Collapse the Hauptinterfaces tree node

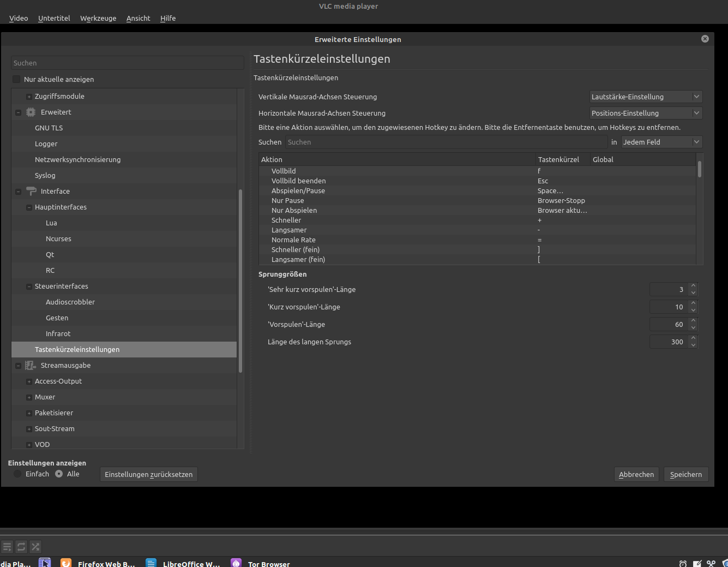click(x=29, y=207)
